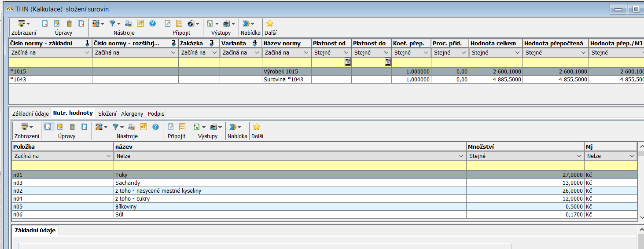Expand filter dropdown under Hodnota celkem column

518,53
